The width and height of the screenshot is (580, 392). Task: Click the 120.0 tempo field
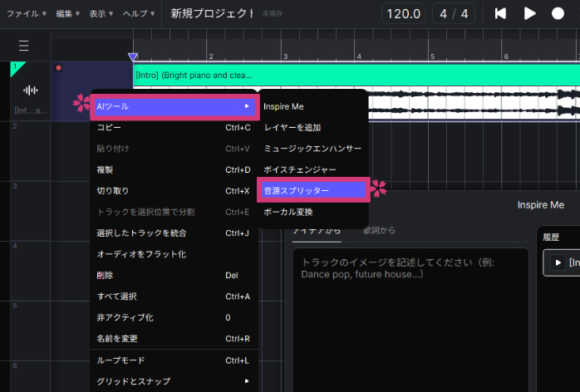(403, 14)
